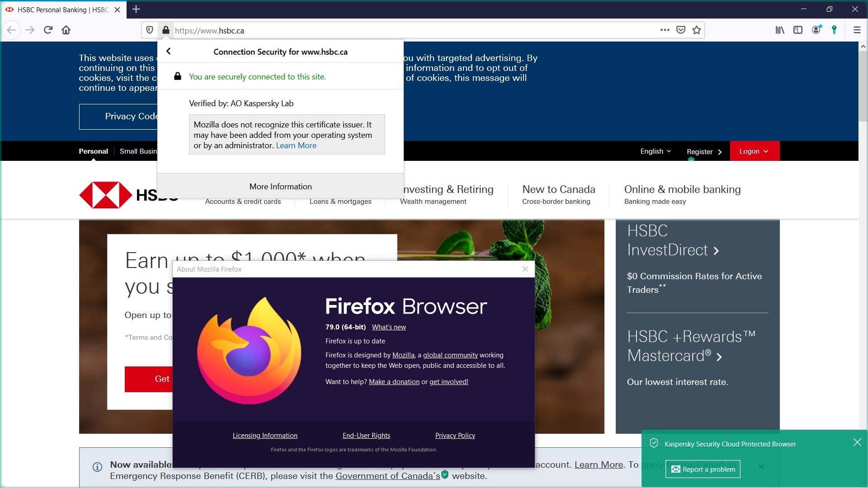This screenshot has width=868, height=488.
Task: Open page actions three-dot menu
Action: click(x=665, y=30)
